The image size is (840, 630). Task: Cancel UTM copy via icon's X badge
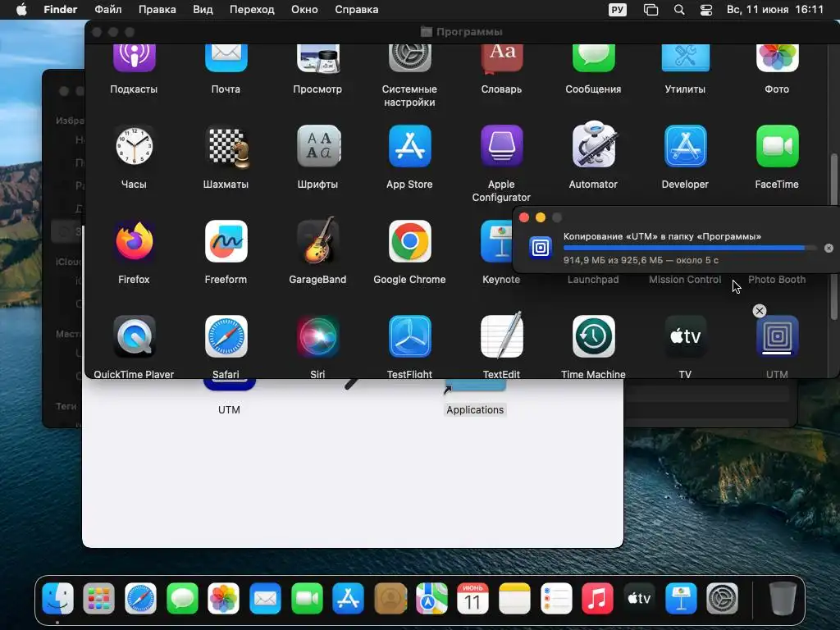759,311
